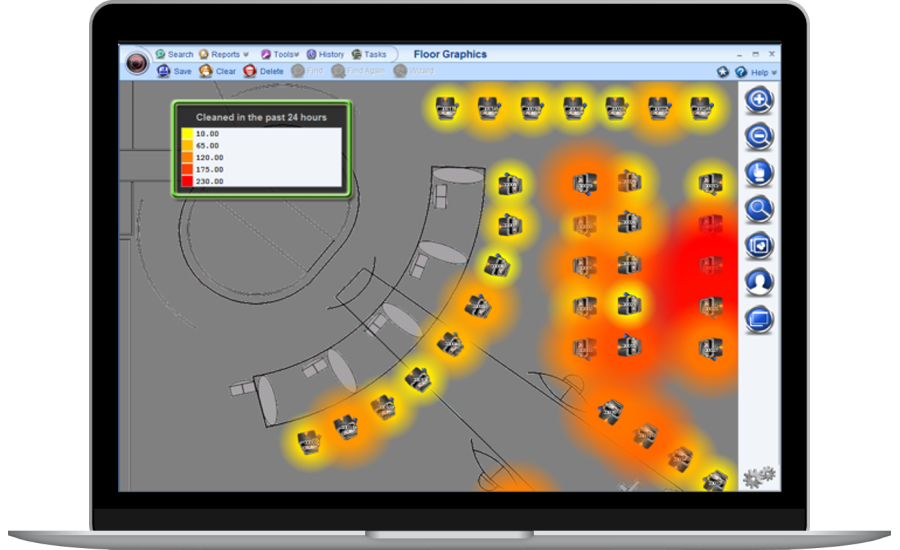Click the red 230.00 legend color swatch
This screenshot has width=900, height=550.
[x=187, y=182]
